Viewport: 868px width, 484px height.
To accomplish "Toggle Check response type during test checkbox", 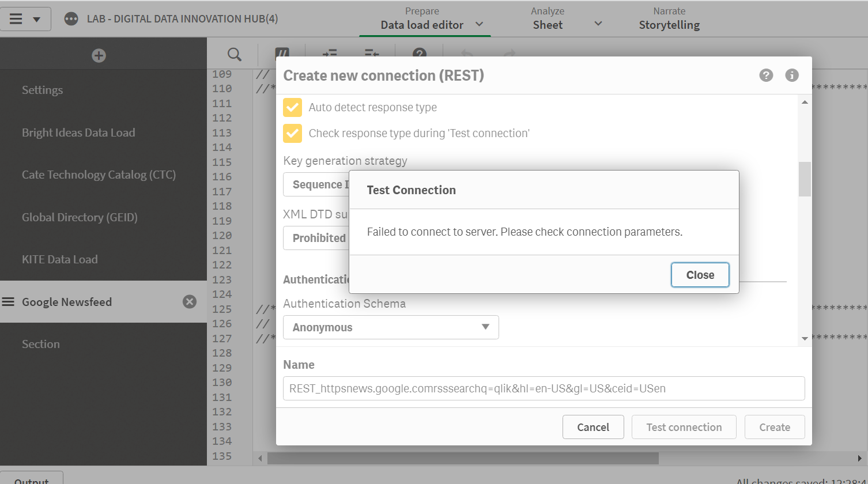I will (293, 133).
